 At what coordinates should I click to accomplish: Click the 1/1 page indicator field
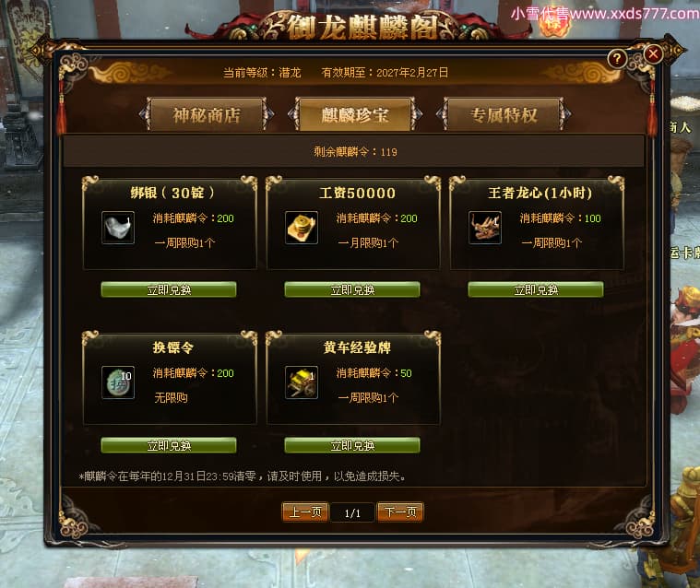(x=352, y=512)
